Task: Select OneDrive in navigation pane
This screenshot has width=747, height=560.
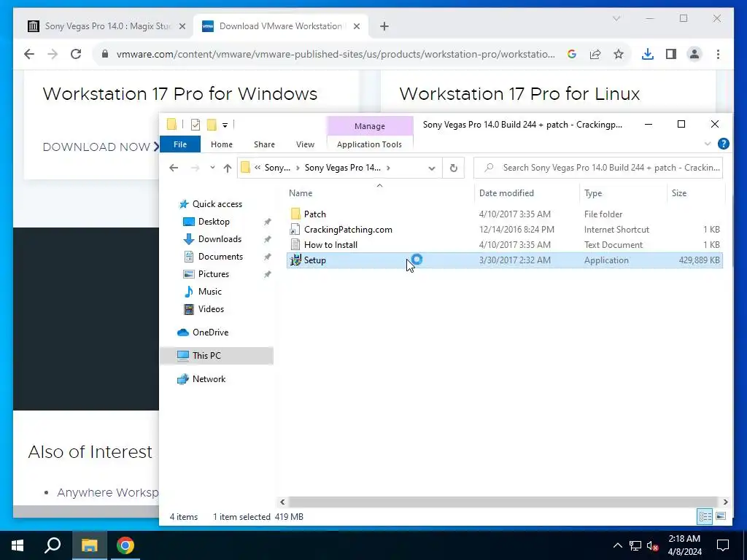Action: click(x=209, y=332)
